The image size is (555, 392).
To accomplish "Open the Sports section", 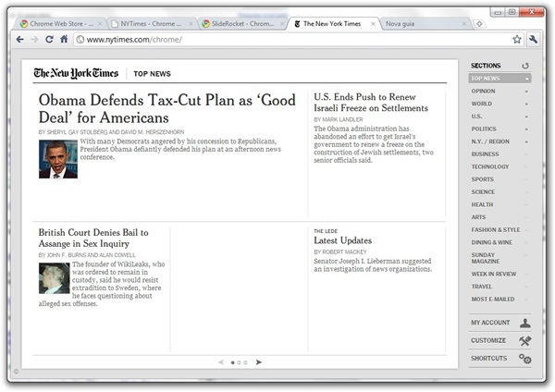I will [x=482, y=179].
